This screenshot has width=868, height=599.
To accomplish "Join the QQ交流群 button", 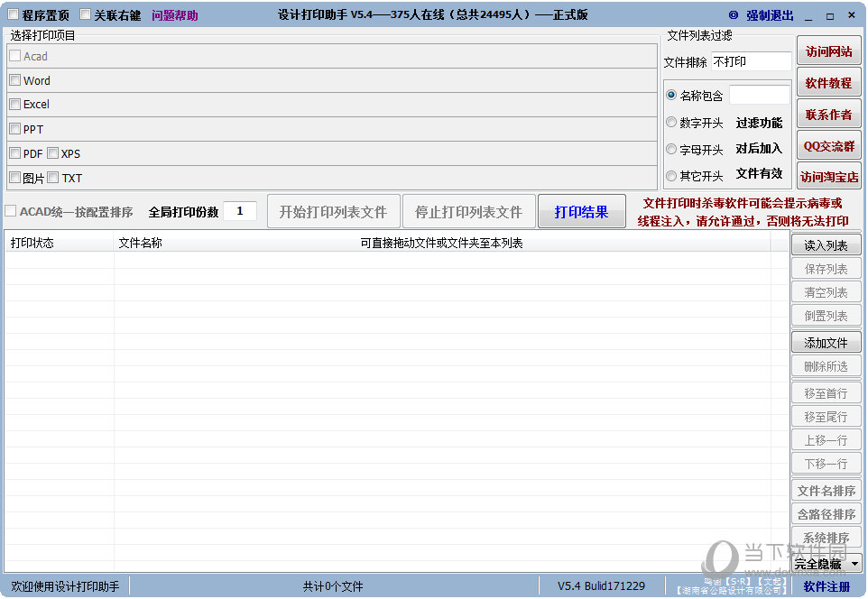I will (828, 146).
